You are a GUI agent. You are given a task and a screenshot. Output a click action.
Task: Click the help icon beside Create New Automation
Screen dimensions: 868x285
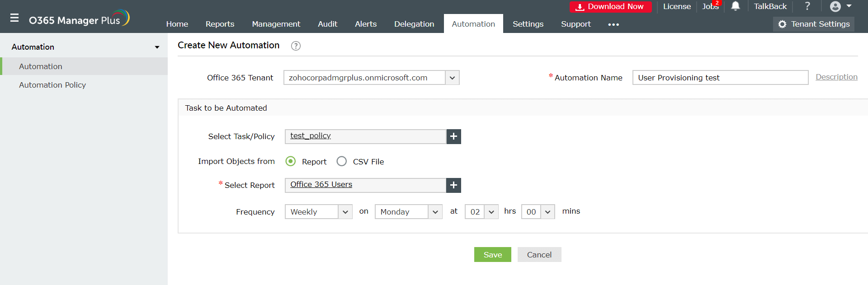296,46
